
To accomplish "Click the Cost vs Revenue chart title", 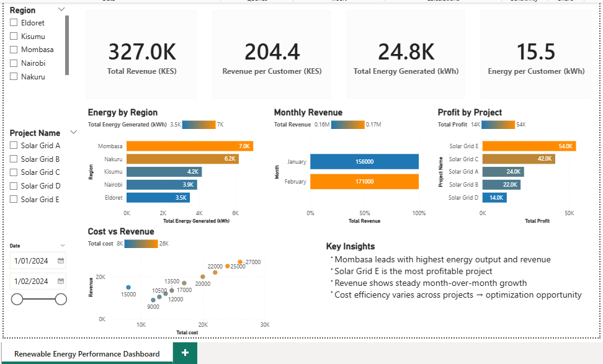I will click(x=121, y=231).
